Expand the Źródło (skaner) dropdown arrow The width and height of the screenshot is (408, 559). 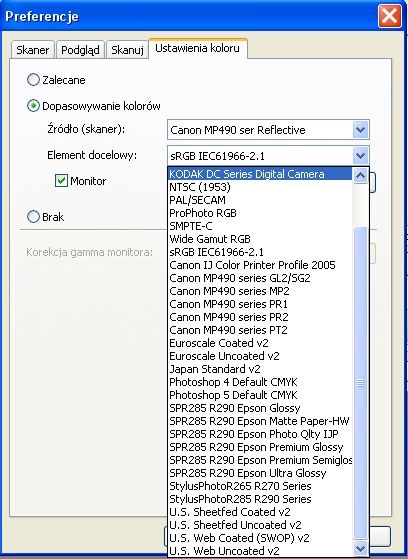click(360, 129)
